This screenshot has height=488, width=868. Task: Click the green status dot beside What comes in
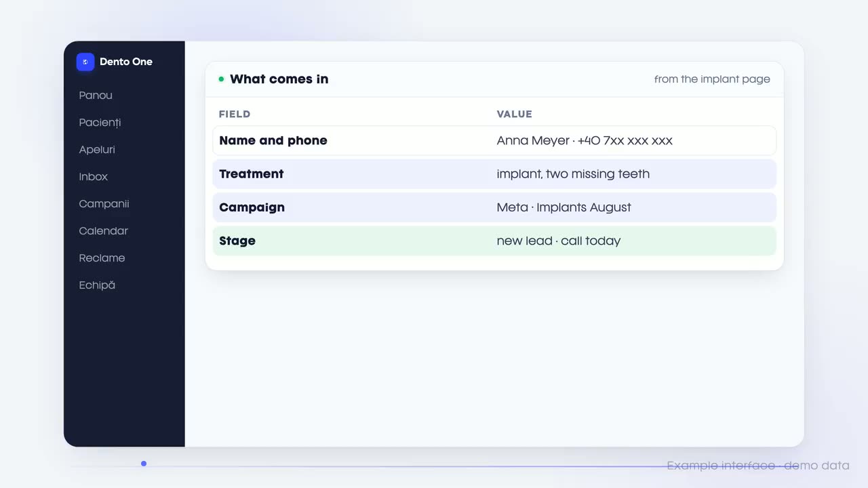pos(221,79)
